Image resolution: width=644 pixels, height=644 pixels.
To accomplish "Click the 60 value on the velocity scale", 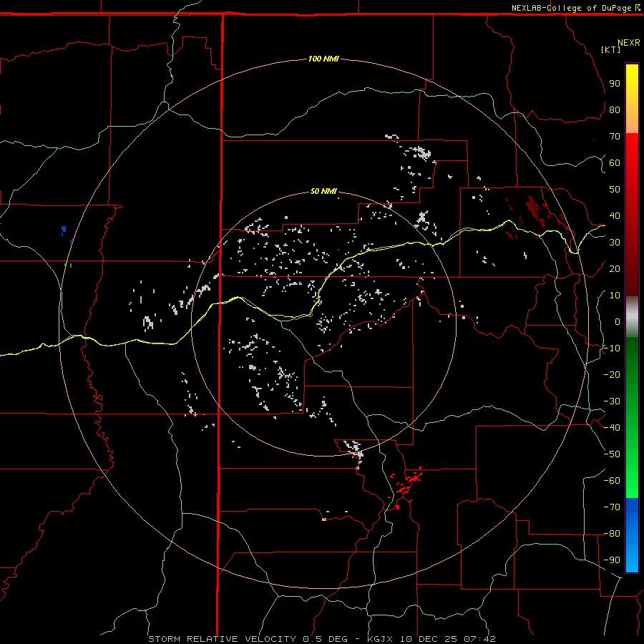I will 615,162.
